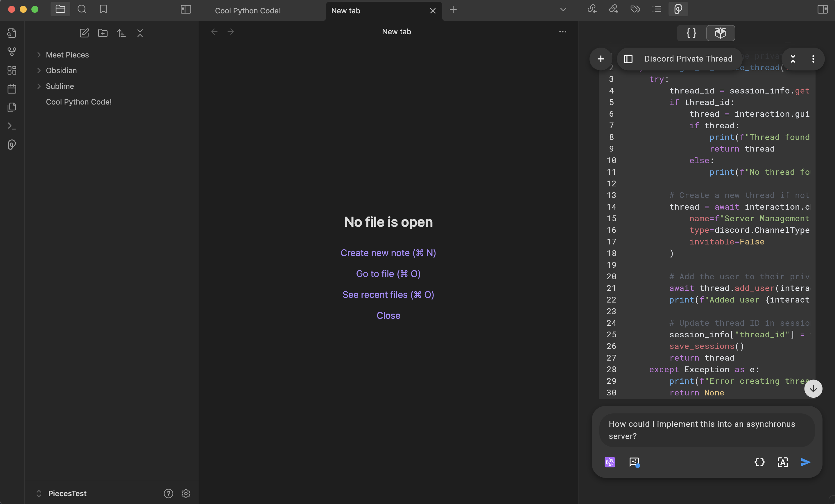
Task: Switch to the Pieces Copilot chat view
Action: point(721,33)
